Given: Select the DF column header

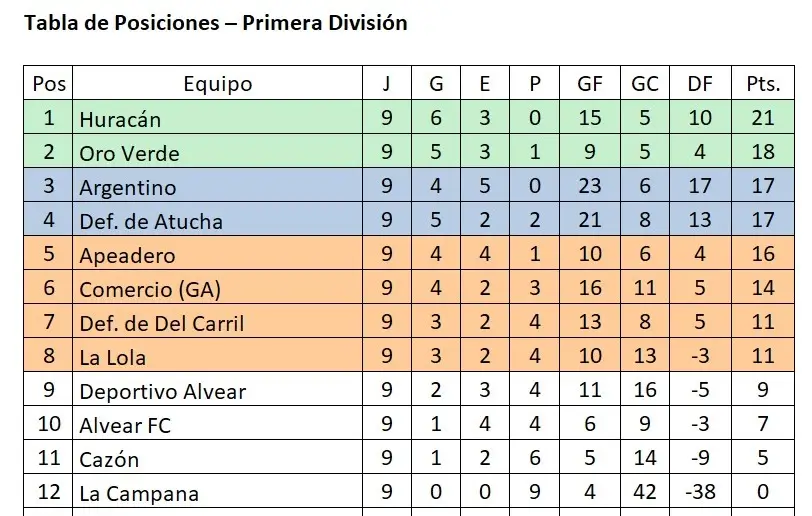Looking at the screenshot, I should (x=700, y=84).
